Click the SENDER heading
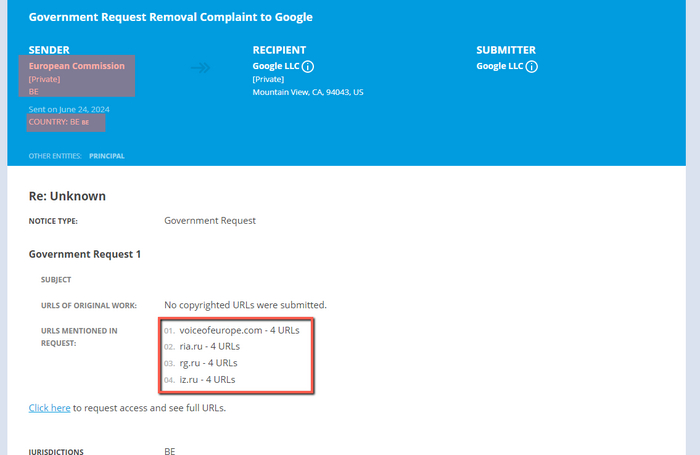The image size is (700, 455). point(49,50)
